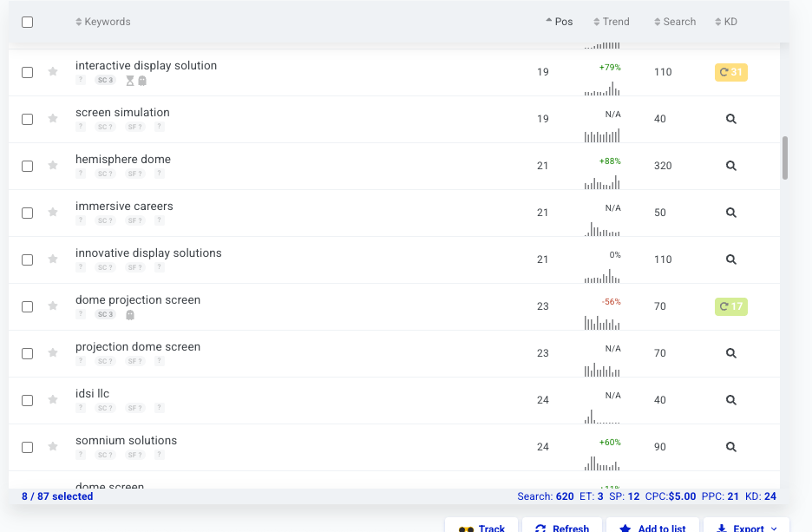Click the KD column header
The image size is (812, 532).
point(727,21)
